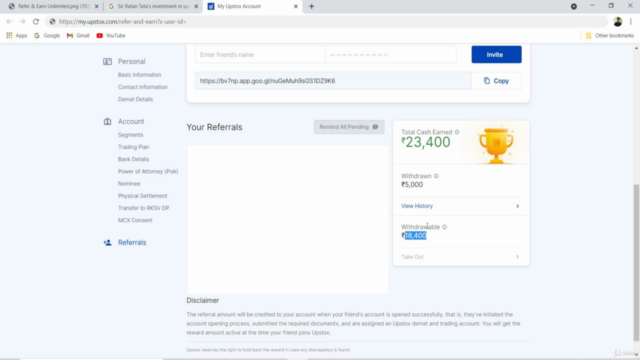Screen dimensions: 640x360
Task: Click the Enter friend's name field
Action: pos(260,55)
